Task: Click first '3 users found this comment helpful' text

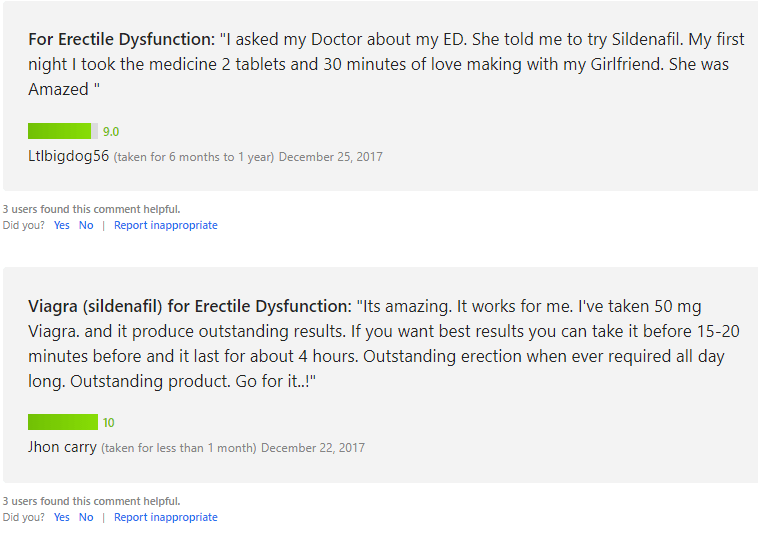Action: click(91, 209)
